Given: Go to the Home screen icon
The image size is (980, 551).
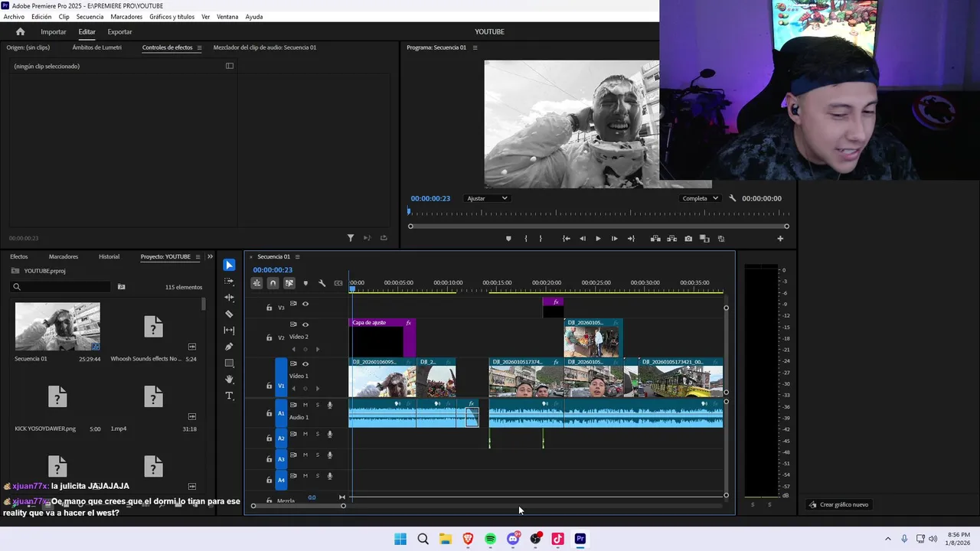Looking at the screenshot, I should 20,31.
